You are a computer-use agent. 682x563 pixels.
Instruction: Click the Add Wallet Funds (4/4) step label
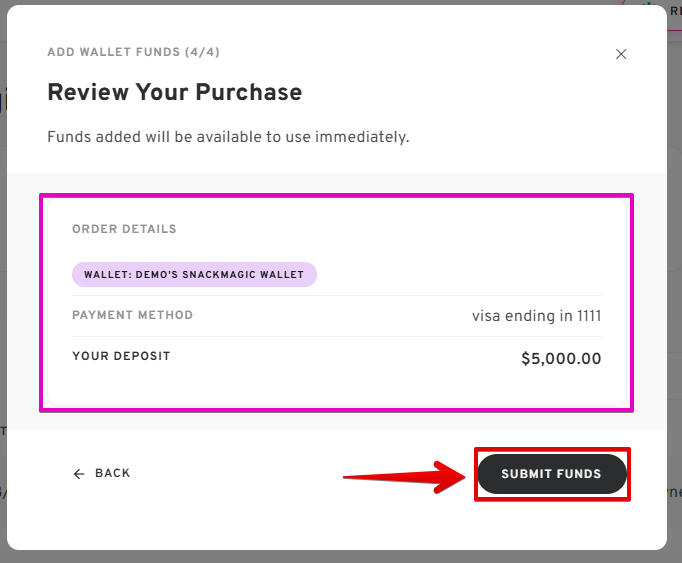tap(133, 52)
